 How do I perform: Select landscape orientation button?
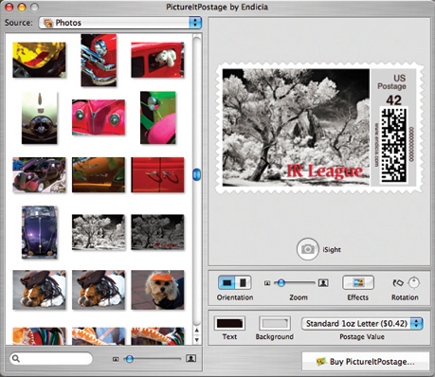(227, 283)
